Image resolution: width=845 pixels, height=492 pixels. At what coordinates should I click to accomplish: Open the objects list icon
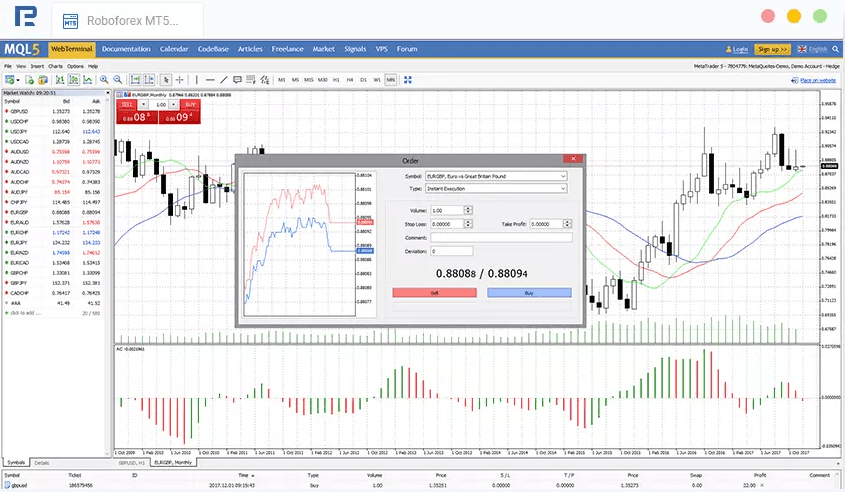[251, 80]
